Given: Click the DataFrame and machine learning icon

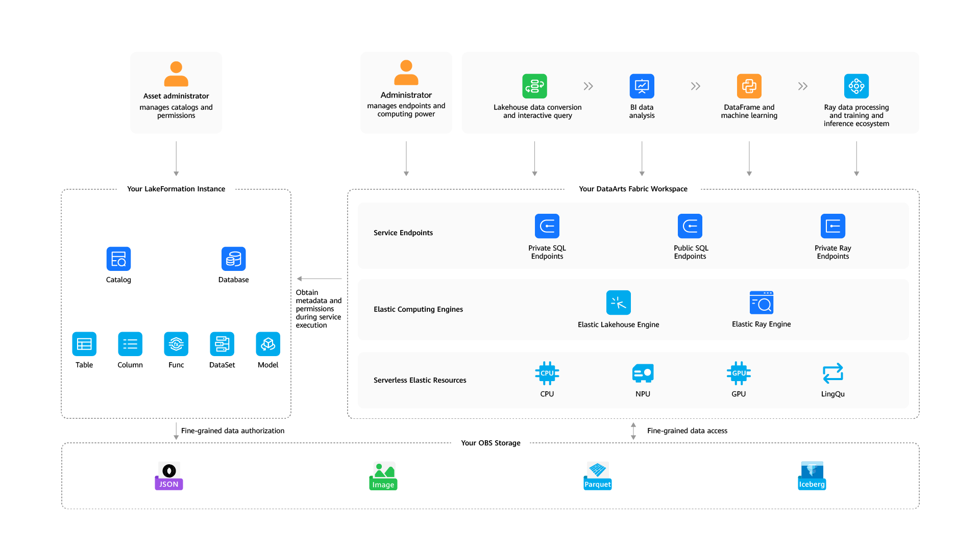Looking at the screenshot, I should [749, 86].
